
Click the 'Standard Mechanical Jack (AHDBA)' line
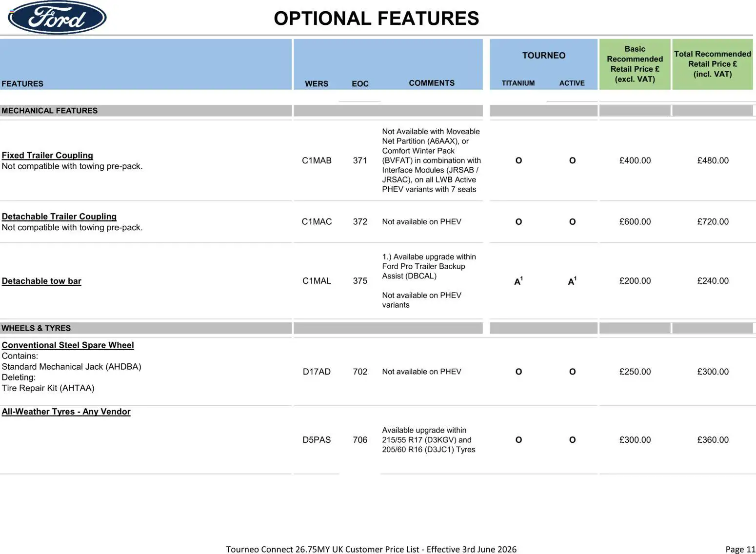point(71,367)
